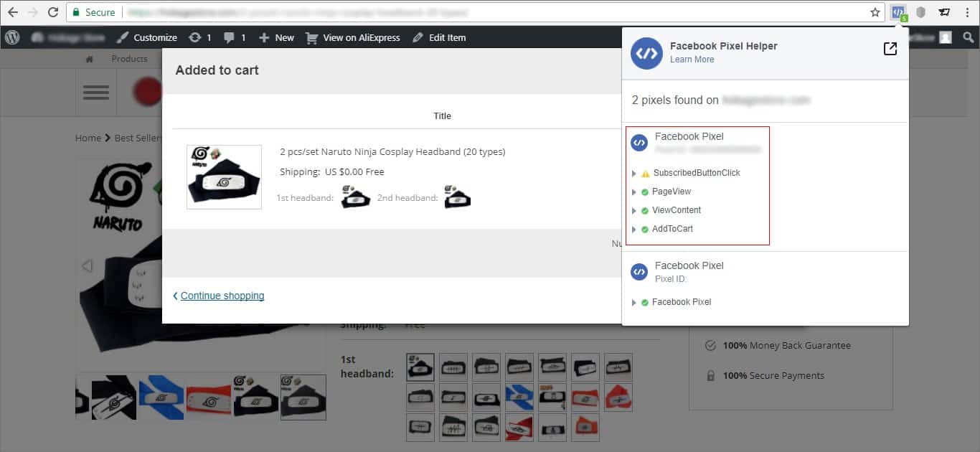Image resolution: width=980 pixels, height=452 pixels.
Task: Click the browser back arrow
Action: click(x=12, y=12)
